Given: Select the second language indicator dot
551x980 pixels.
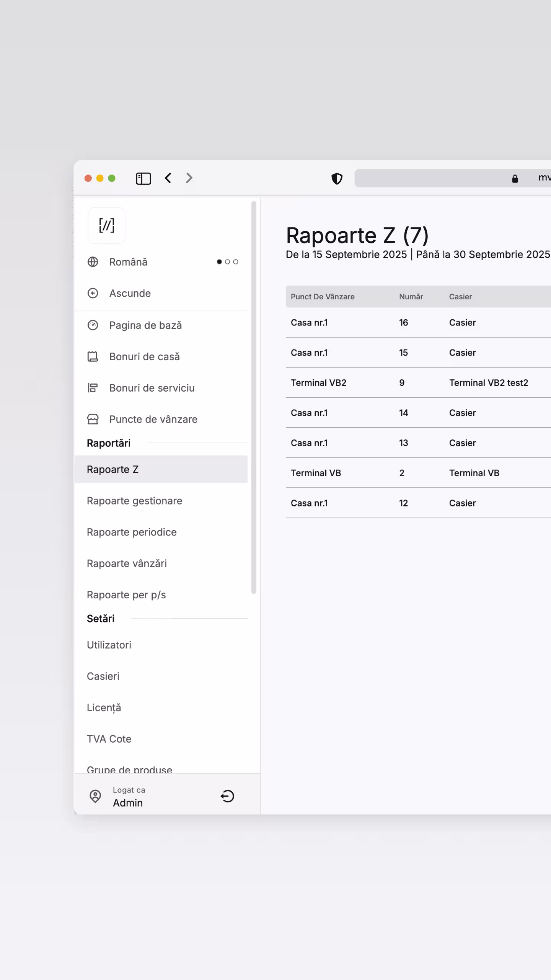Looking at the screenshot, I should (228, 262).
